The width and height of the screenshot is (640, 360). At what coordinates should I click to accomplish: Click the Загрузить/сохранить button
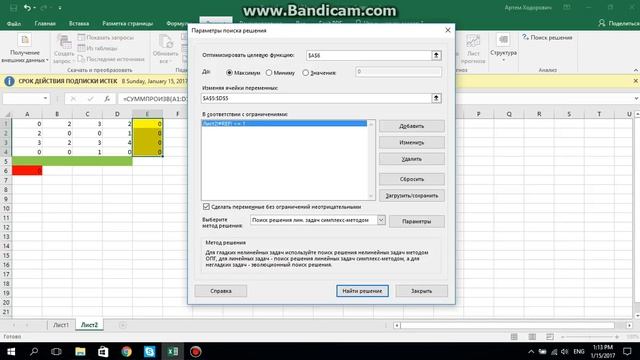point(411,196)
